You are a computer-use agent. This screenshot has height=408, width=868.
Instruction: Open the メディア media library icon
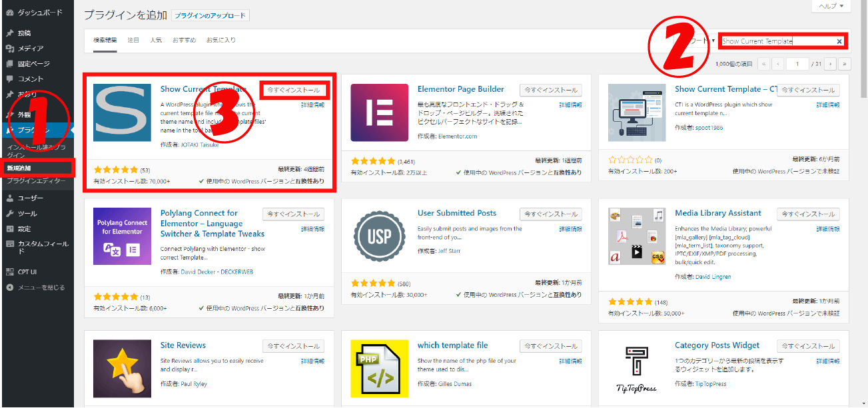(9, 48)
